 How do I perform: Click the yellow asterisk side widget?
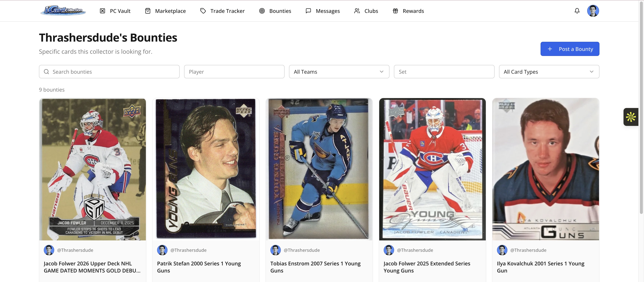click(631, 117)
